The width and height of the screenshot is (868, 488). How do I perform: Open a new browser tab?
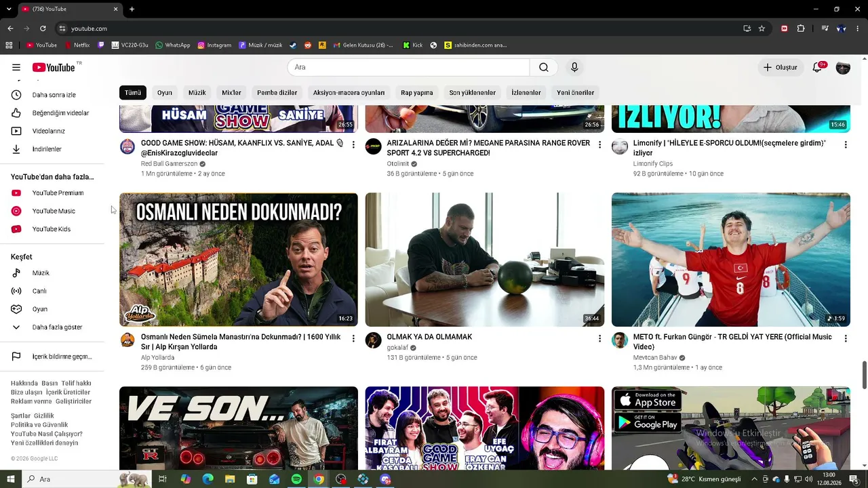pos(132,9)
